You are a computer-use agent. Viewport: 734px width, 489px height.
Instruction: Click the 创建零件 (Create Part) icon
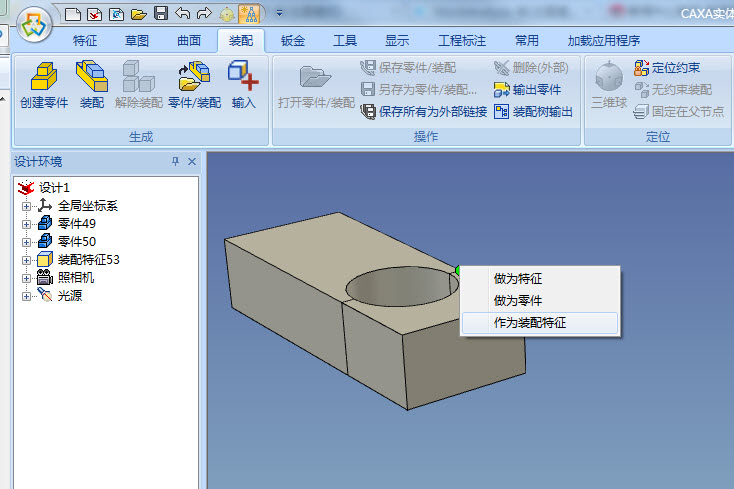(x=44, y=84)
